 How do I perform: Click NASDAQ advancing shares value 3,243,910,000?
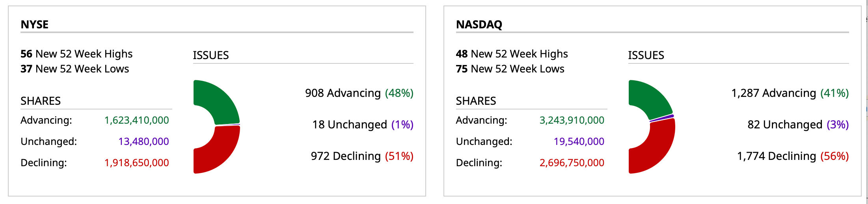point(572,120)
